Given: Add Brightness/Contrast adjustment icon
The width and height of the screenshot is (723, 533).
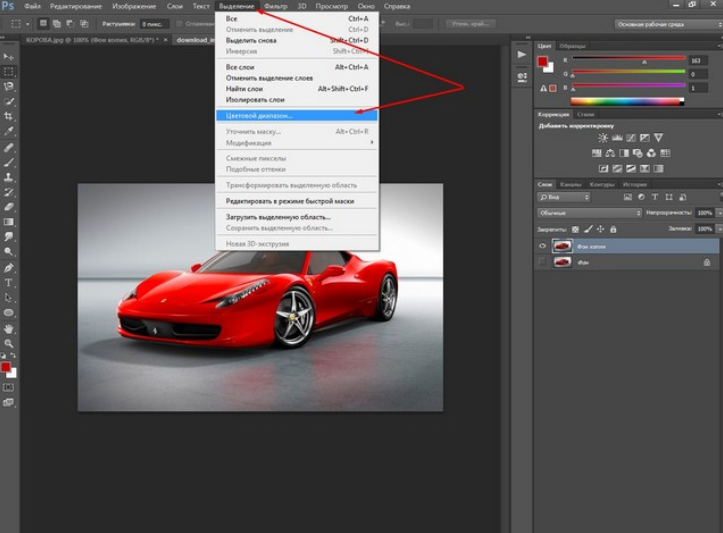Looking at the screenshot, I should point(603,138).
